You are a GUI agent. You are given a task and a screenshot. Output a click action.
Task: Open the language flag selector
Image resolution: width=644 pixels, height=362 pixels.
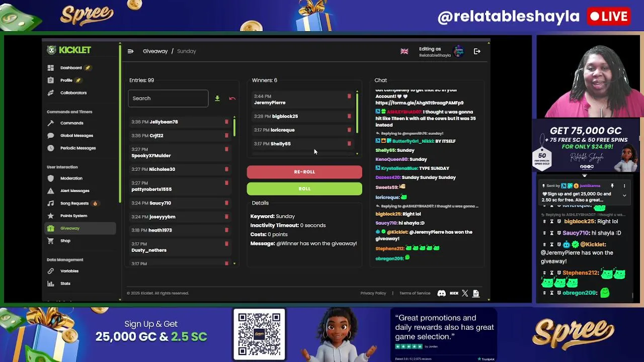(404, 51)
